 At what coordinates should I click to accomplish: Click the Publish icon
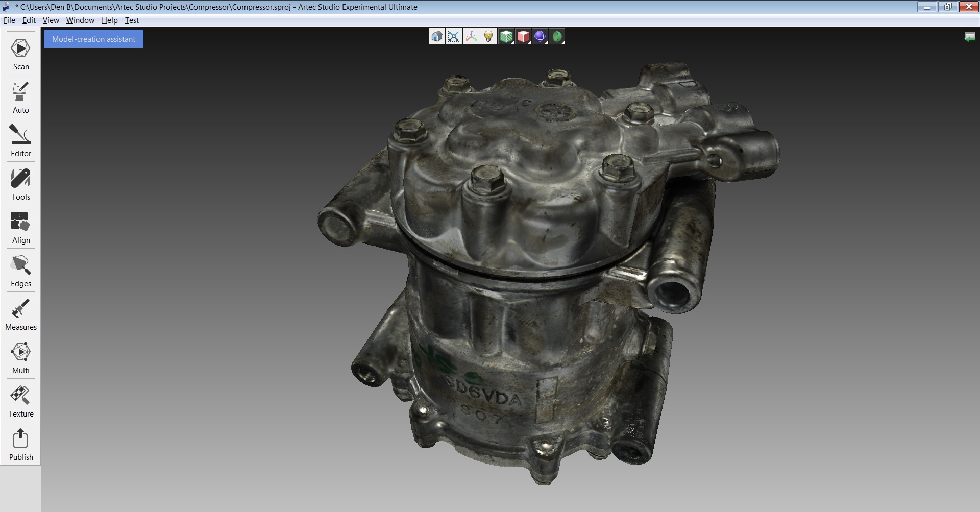click(20, 445)
